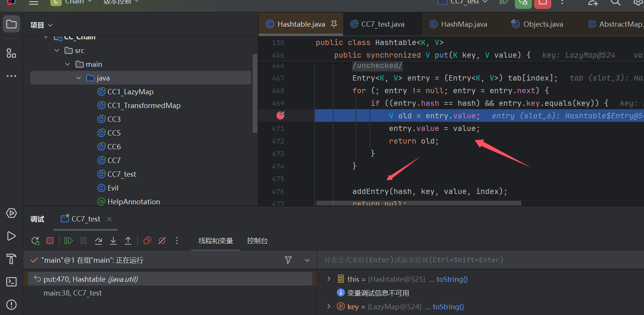644x315 pixels.
Task: Open CC3 class in project tree
Action: click(x=114, y=119)
